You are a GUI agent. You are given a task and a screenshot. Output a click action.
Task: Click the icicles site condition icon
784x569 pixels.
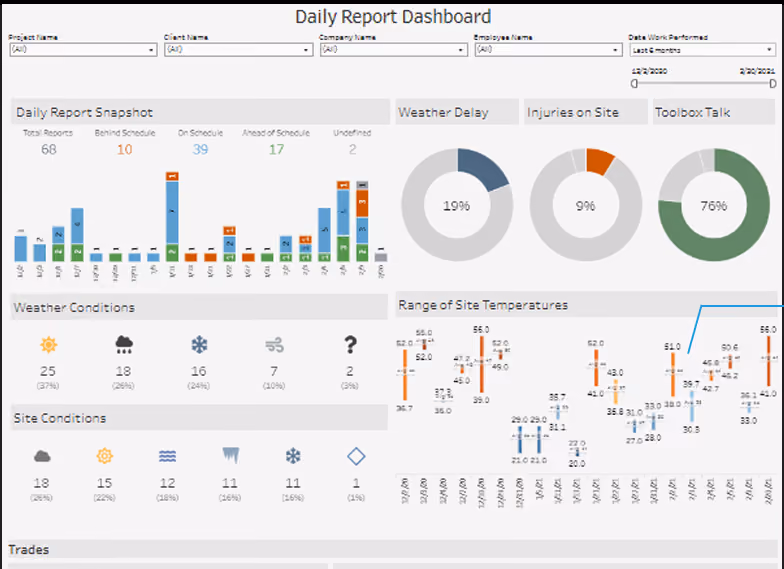(x=230, y=455)
